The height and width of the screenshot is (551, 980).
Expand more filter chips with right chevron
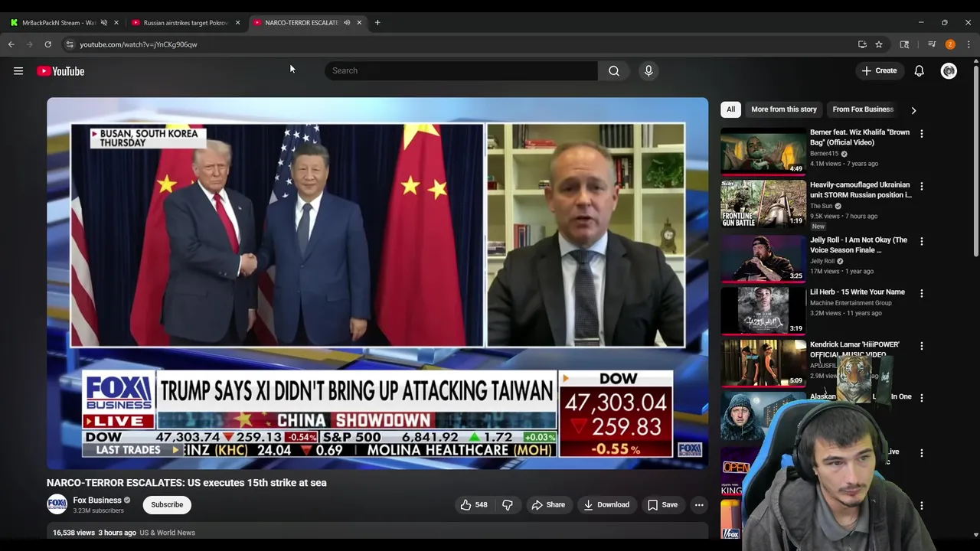tap(913, 110)
